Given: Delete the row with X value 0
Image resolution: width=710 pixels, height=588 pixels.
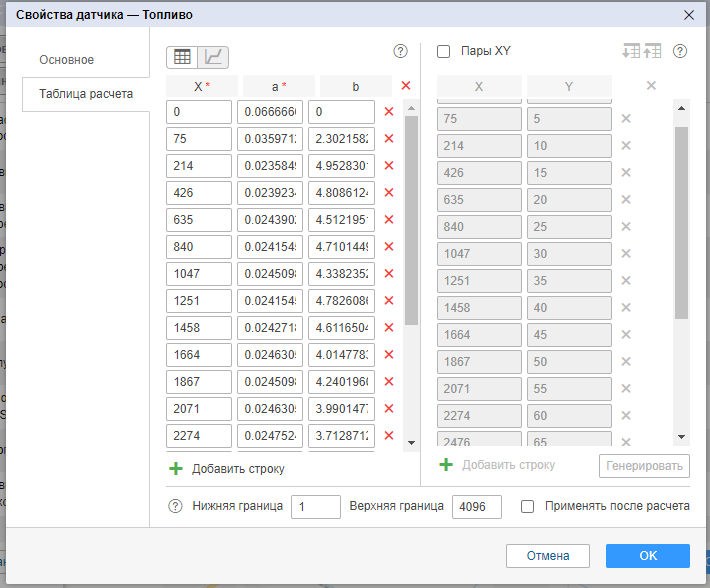Looking at the screenshot, I should 389,112.
